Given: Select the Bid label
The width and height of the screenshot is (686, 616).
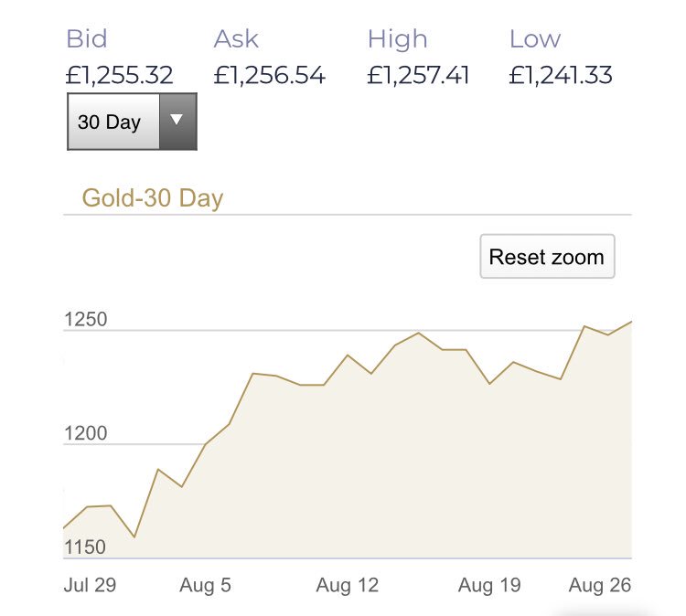Looking at the screenshot, I should [87, 38].
